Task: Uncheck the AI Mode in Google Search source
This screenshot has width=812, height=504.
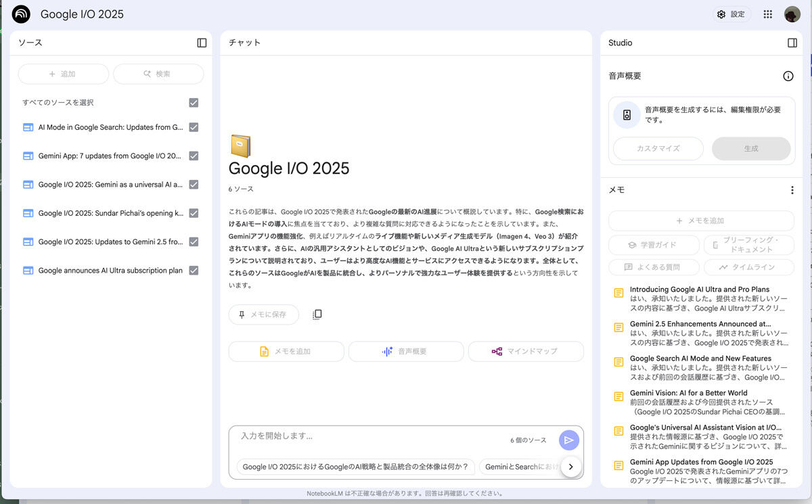Action: pyautogui.click(x=194, y=127)
